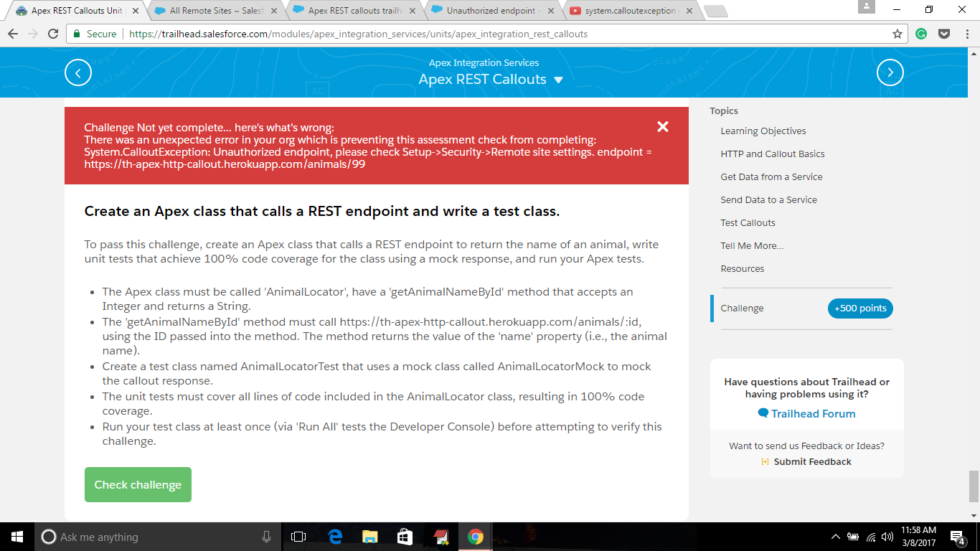Close the system.calloutexception YouTube tab
Screen dimensions: 980x551
click(x=689, y=11)
